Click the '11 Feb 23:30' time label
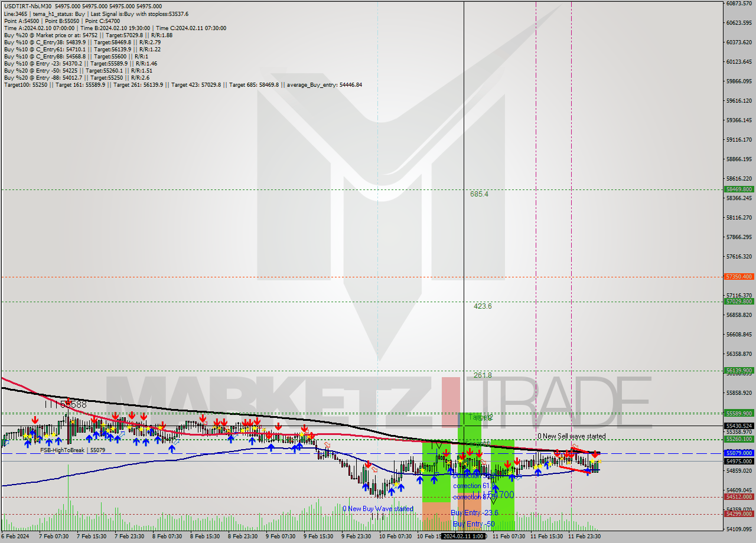The height and width of the screenshot is (543, 756). click(x=584, y=537)
